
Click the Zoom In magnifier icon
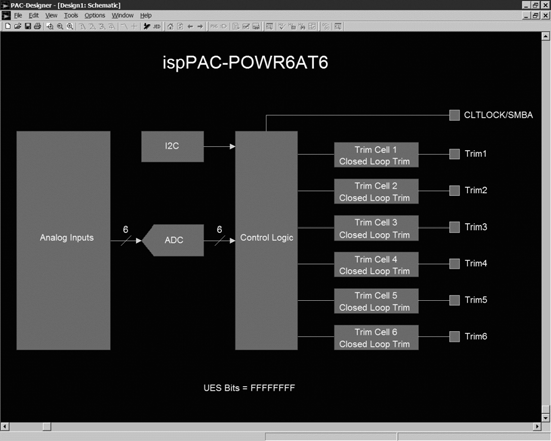[x=70, y=26]
